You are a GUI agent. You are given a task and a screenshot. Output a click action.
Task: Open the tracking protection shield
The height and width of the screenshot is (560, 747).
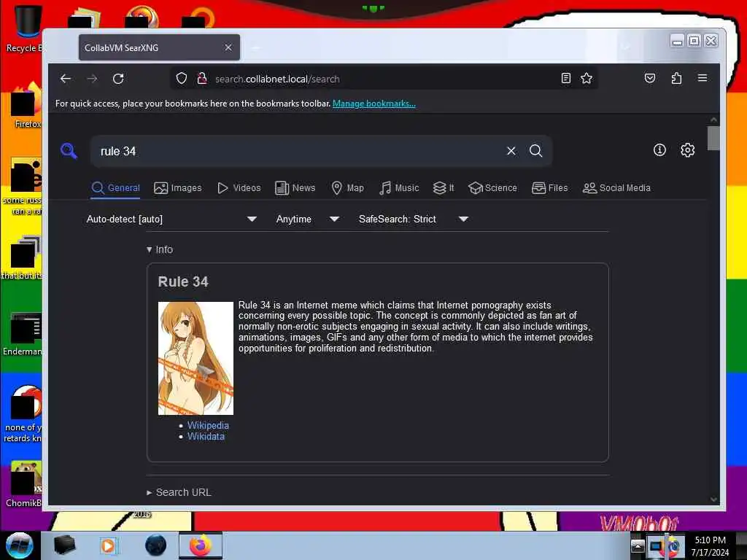pyautogui.click(x=182, y=79)
